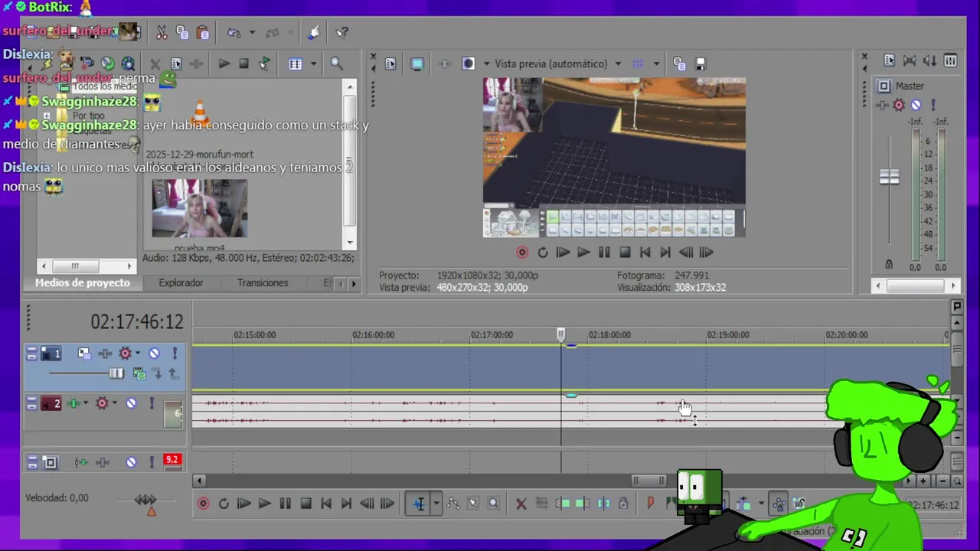The width and height of the screenshot is (980, 551).
Task: Open project video properties icon in preview
Action: click(390, 64)
